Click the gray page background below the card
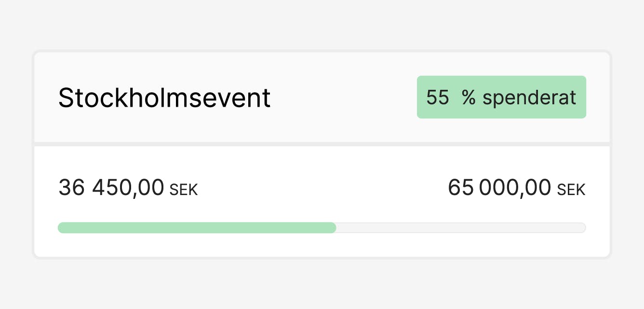Image resolution: width=644 pixels, height=309 pixels. point(322,285)
